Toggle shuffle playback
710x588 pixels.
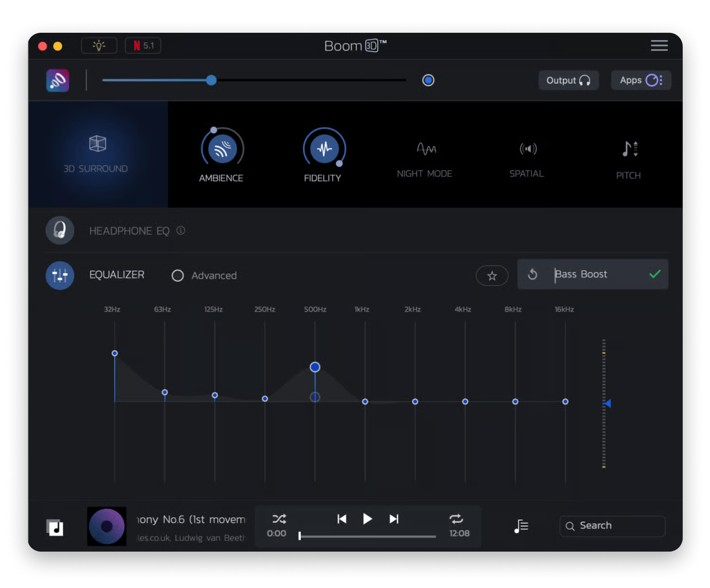tap(279, 519)
